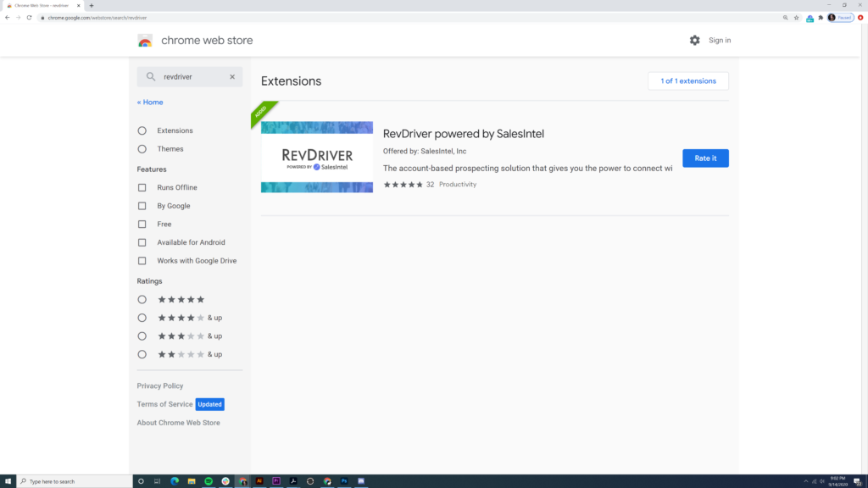Show hidden system tray icons
Image resolution: width=868 pixels, height=488 pixels.
(x=806, y=481)
